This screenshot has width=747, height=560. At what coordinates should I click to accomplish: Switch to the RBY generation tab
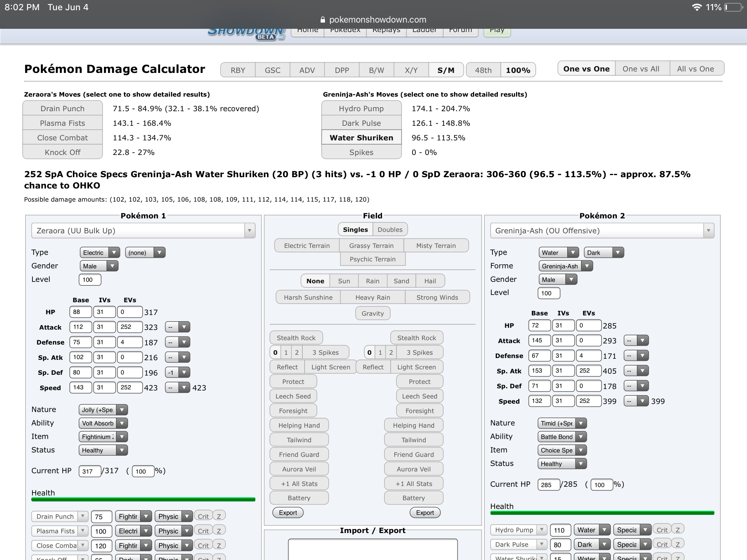[238, 70]
